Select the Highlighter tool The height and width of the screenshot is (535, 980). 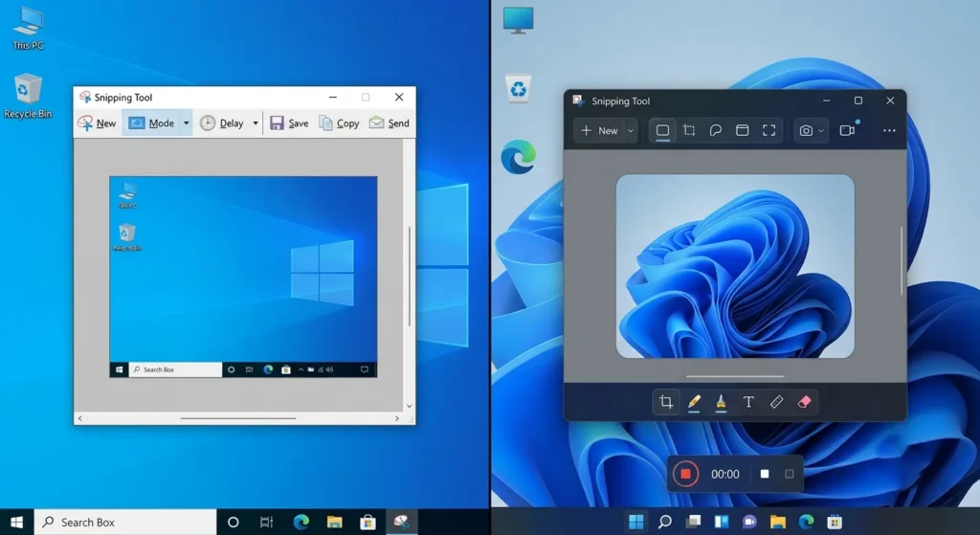[721, 402]
